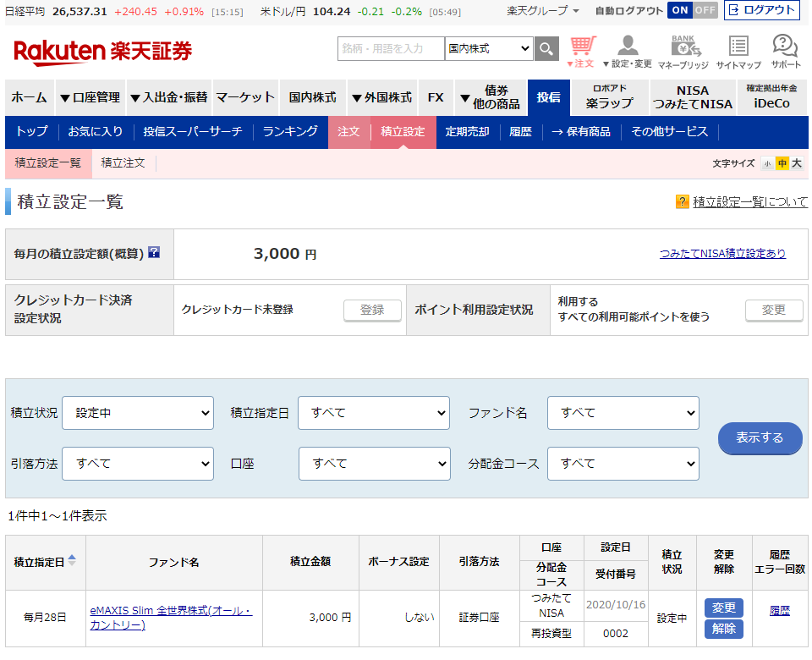This screenshot has width=812, height=660.
Task: Go to the ホーム tab
Action: click(x=29, y=97)
